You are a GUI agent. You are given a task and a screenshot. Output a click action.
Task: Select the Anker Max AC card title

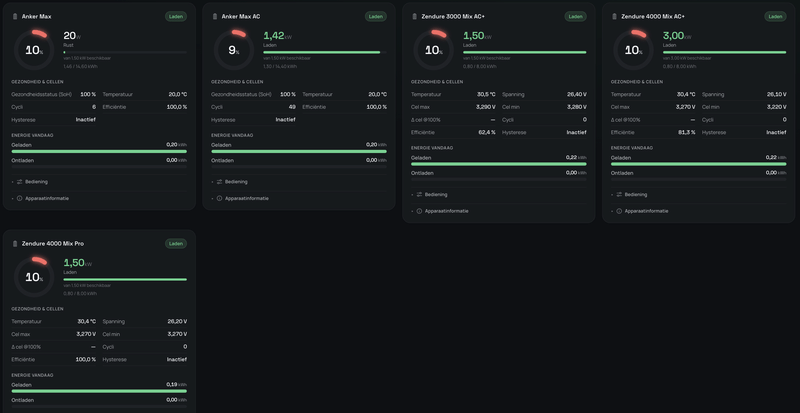(x=241, y=16)
